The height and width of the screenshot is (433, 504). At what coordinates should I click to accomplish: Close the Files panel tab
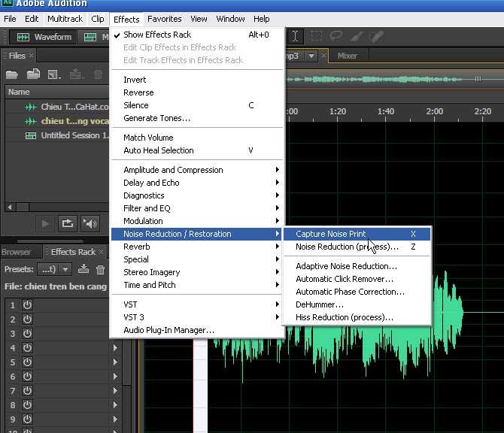pos(31,55)
